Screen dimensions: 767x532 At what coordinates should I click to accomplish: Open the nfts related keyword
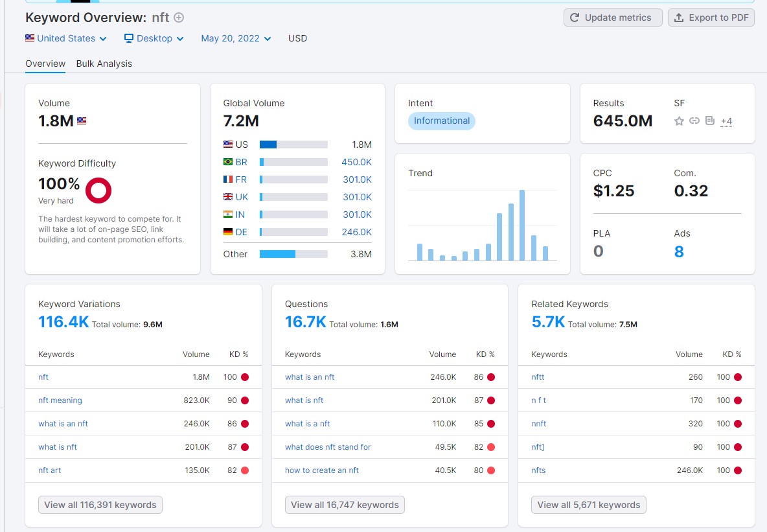coord(538,470)
